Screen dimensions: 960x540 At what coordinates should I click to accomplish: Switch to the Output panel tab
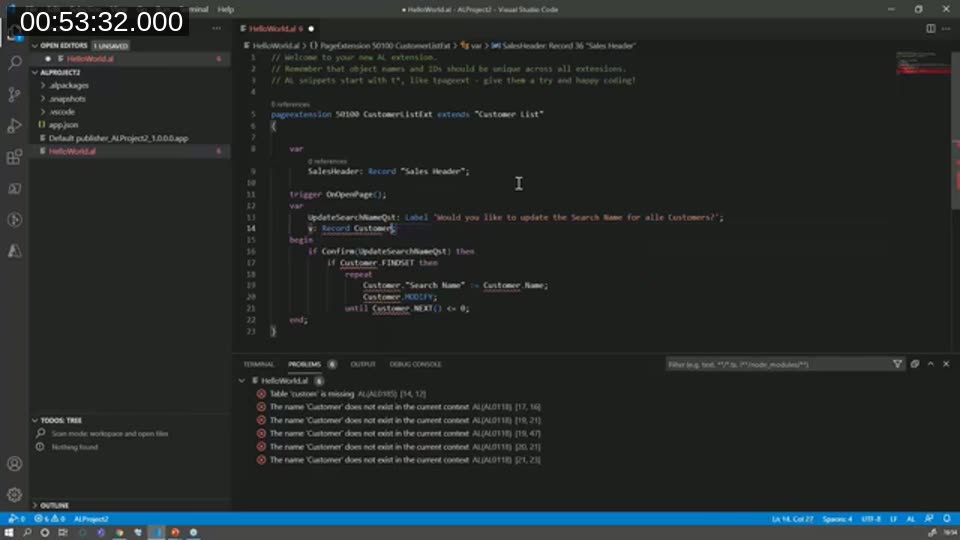[362, 364]
